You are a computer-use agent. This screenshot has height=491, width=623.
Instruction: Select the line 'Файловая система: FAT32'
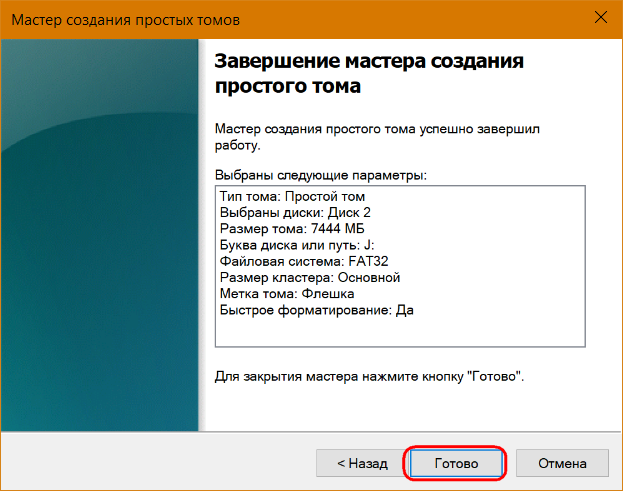click(x=304, y=261)
